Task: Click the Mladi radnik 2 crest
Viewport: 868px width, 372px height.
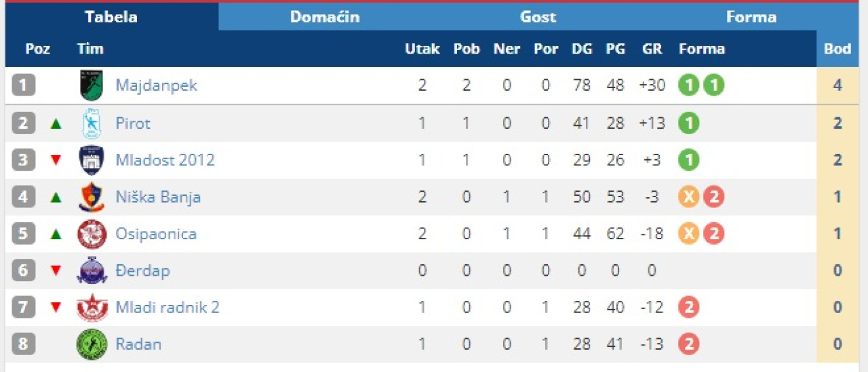Action: 92,308
